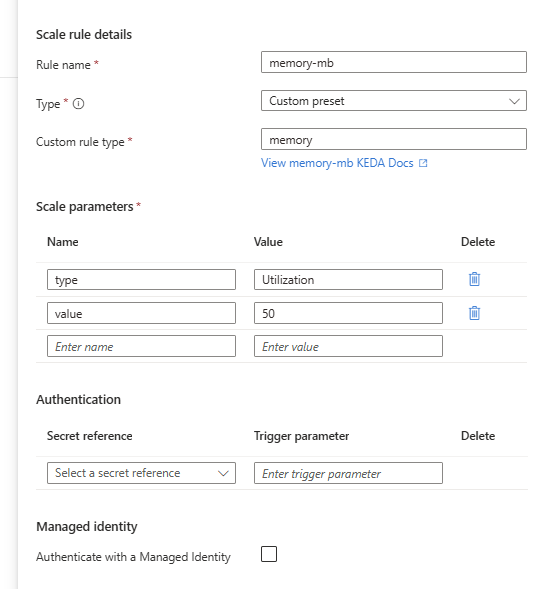Viewport: 535px width, 589px height.
Task: Enable Authenticate with a Managed Identity checkbox
Action: [269, 554]
